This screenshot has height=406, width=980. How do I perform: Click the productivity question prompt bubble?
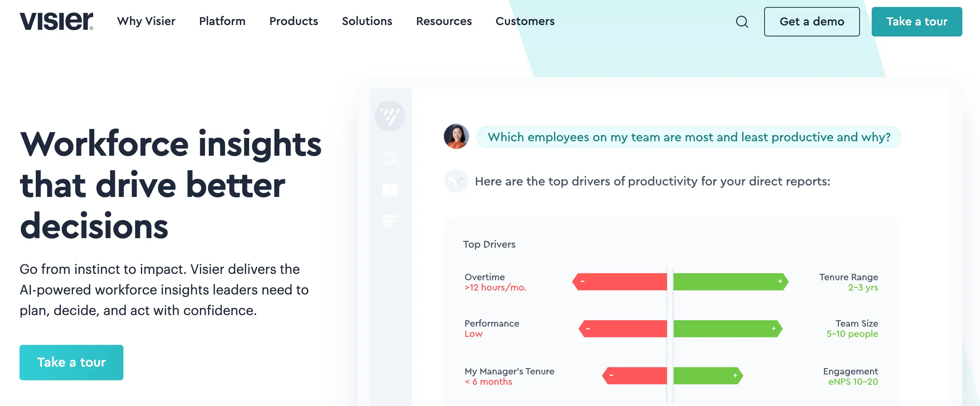point(688,137)
